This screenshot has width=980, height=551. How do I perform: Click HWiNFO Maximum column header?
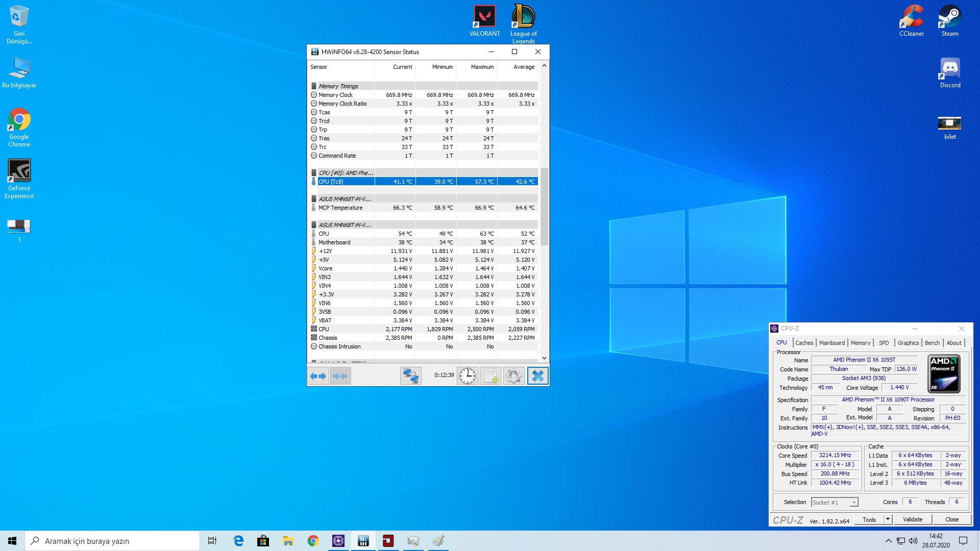pos(477,67)
